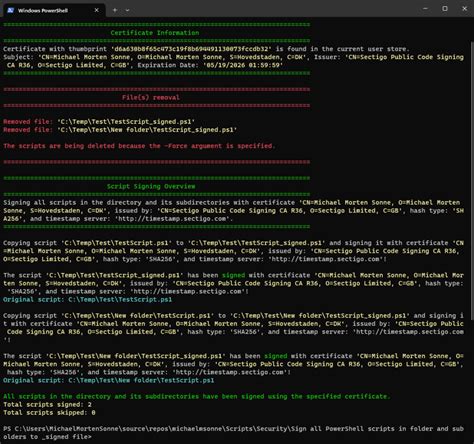This screenshot has width=474, height=444.
Task: Select the Windows PowerShell tab
Action: coord(53,10)
